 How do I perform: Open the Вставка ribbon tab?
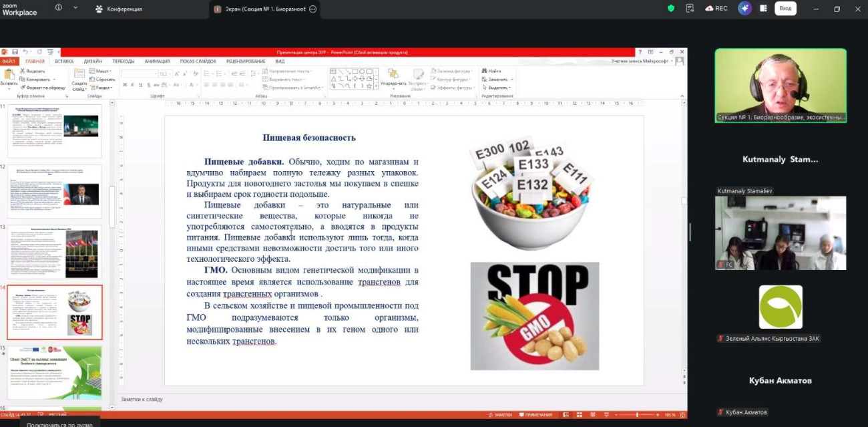coord(64,61)
